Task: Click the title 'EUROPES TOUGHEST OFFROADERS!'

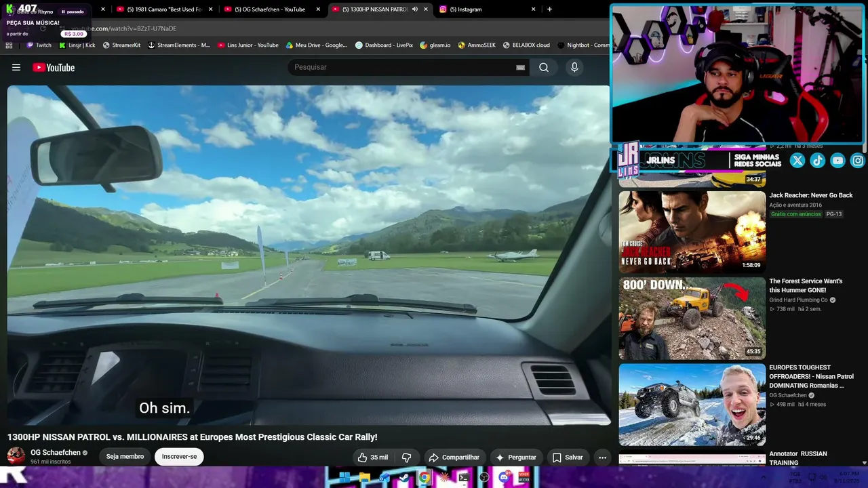Action: 811,376
